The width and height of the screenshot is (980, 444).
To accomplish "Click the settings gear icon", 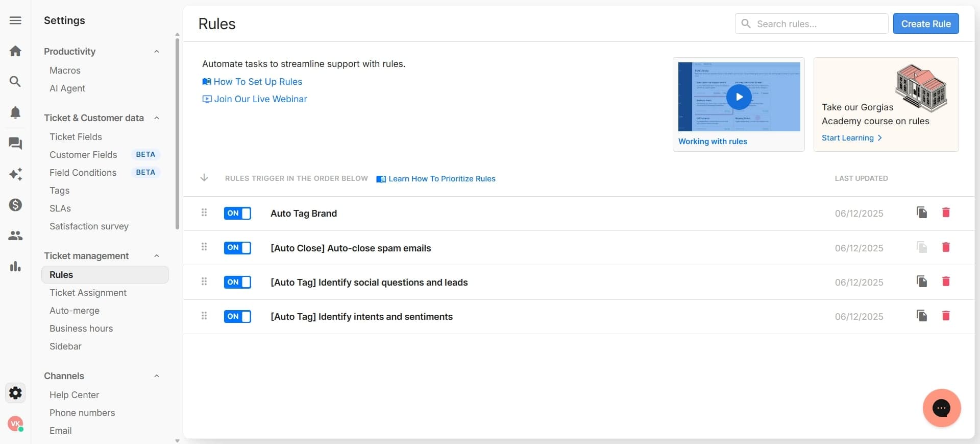I will coord(15,393).
